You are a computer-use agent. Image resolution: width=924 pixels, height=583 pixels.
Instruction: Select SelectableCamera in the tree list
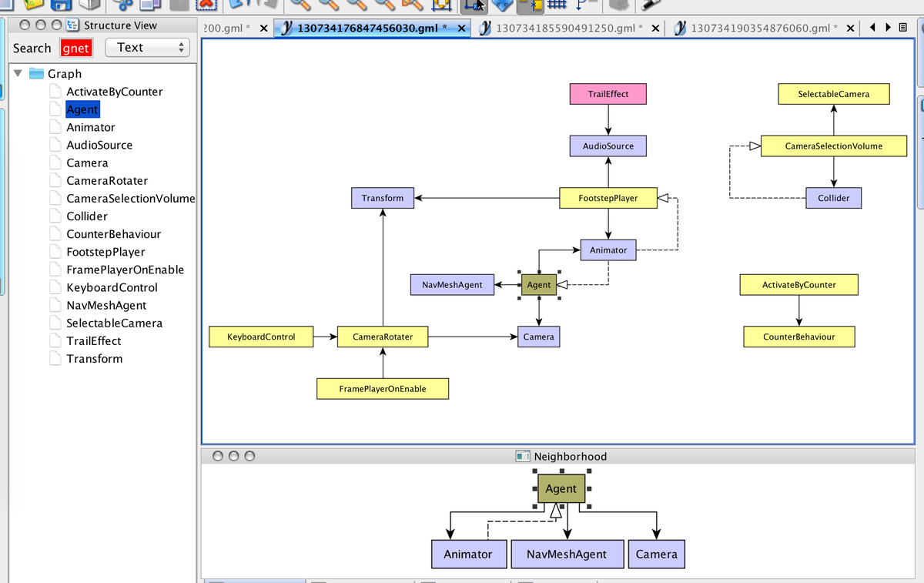(114, 323)
